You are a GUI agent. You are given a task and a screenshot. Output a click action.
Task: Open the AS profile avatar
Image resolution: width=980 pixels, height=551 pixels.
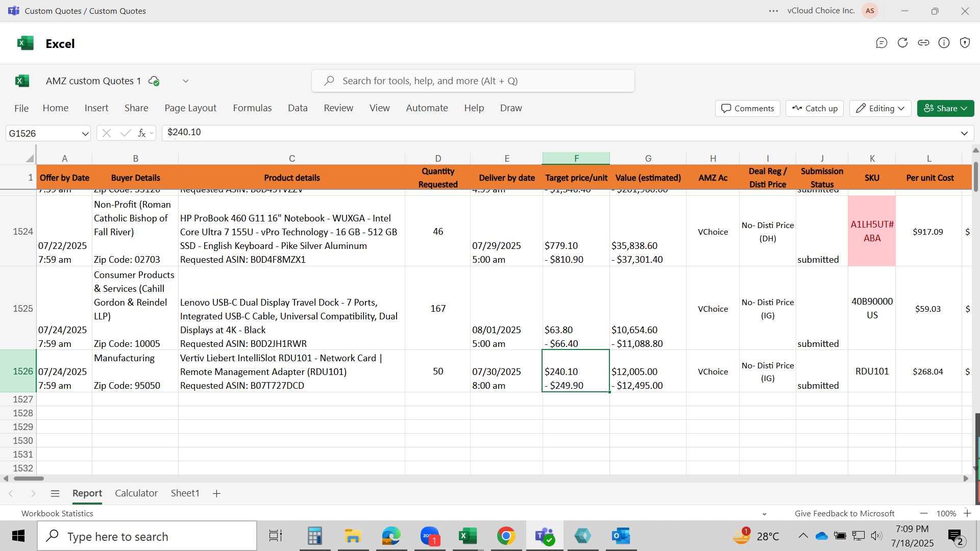click(x=870, y=11)
